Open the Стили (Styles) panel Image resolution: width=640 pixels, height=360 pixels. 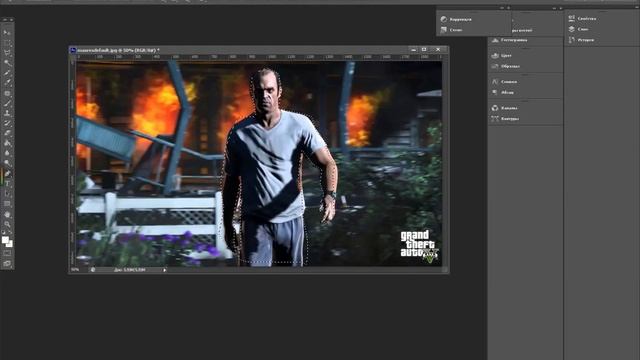point(451,30)
